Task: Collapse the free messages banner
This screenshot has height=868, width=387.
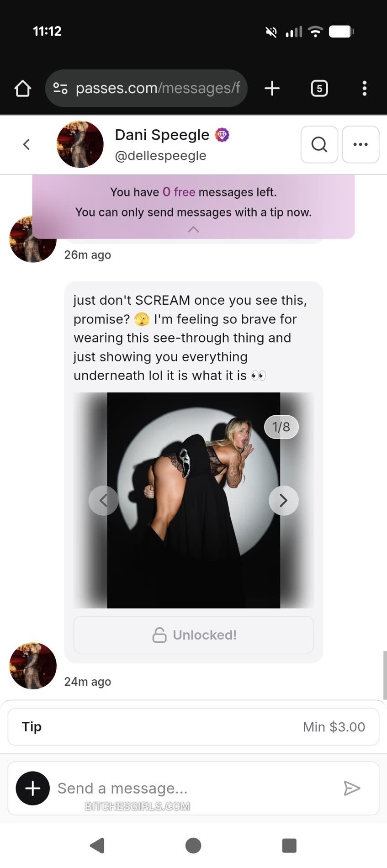Action: click(193, 229)
